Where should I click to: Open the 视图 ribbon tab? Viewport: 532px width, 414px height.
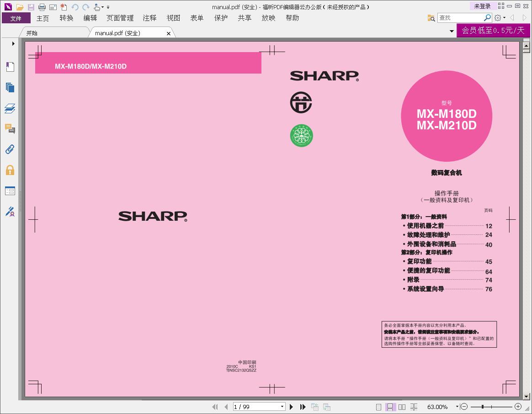point(173,18)
